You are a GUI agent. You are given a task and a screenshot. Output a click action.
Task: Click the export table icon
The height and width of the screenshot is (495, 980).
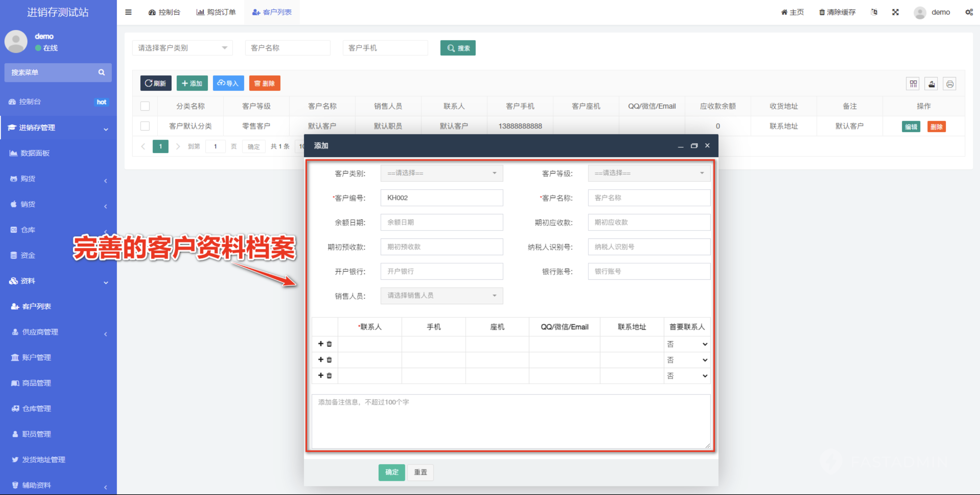[931, 84]
